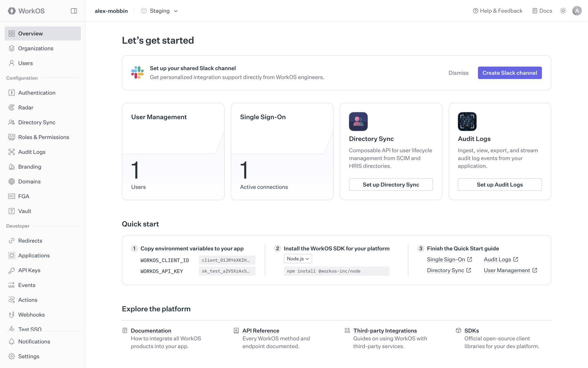Open the User Management card
Viewport: 588px width, 368px height.
coord(173,151)
